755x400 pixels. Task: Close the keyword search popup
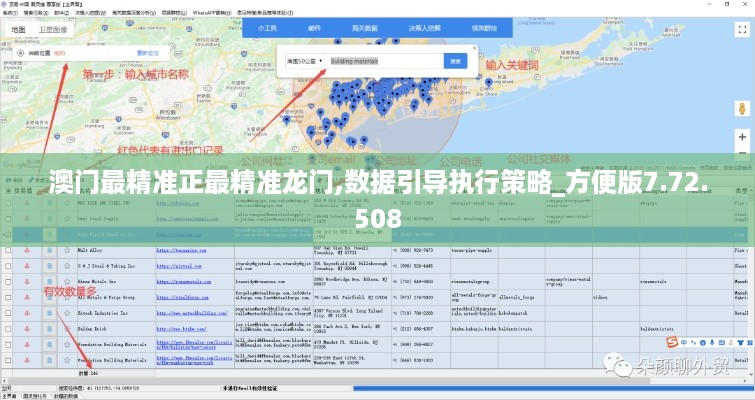[x=474, y=48]
